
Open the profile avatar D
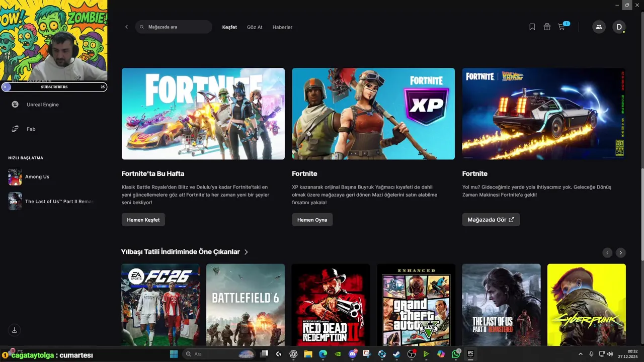[619, 27]
